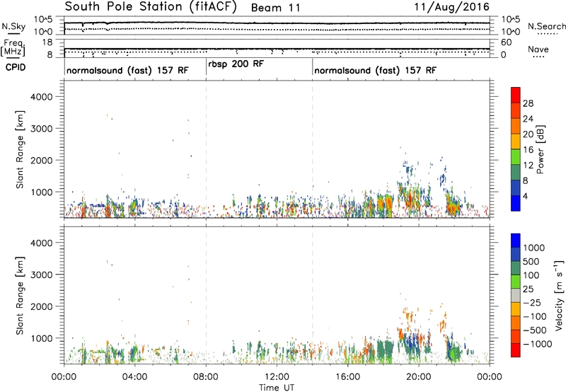Click the blue top segment of Velocity colorbar
The width and height of the screenshot is (566, 392).
click(x=516, y=241)
